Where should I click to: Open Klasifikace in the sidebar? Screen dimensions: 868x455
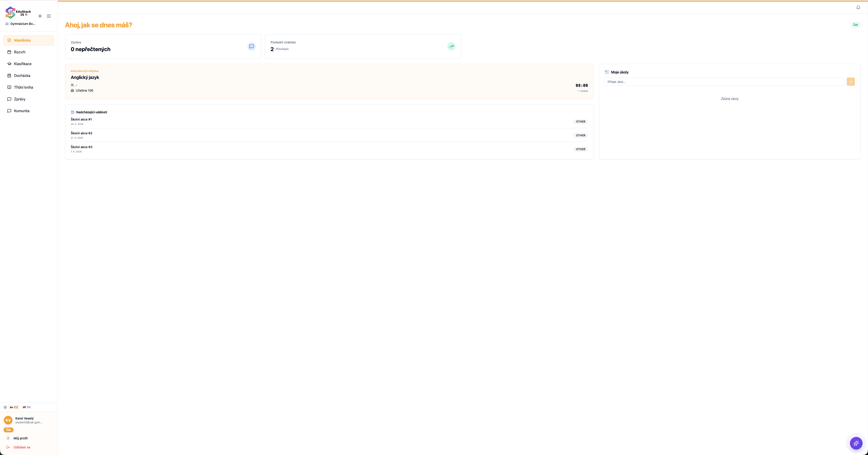coord(29,64)
